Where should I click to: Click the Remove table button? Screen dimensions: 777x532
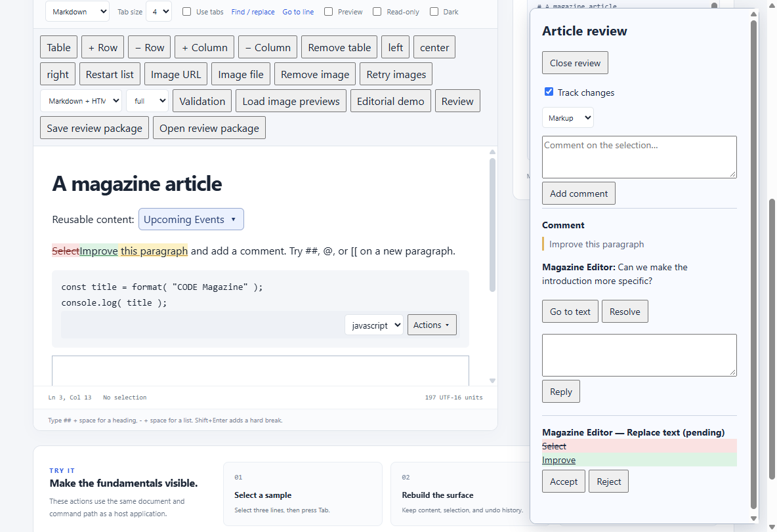[339, 47]
